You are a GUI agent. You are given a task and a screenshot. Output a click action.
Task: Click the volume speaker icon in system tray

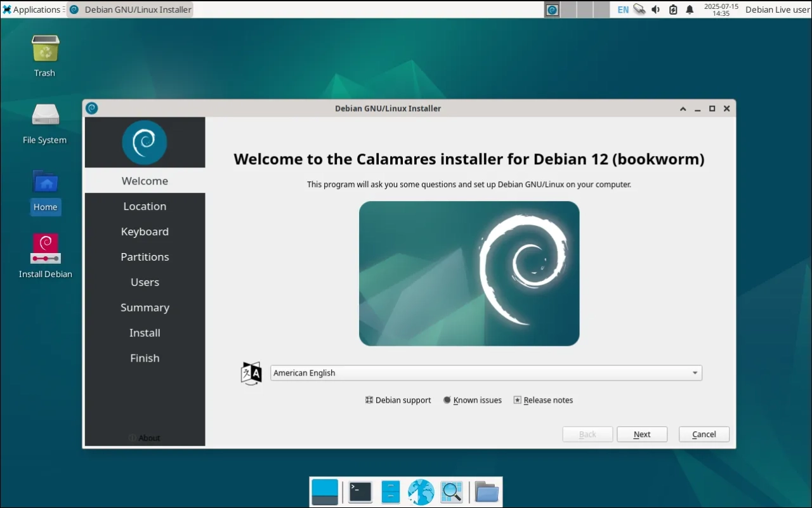tap(656, 10)
